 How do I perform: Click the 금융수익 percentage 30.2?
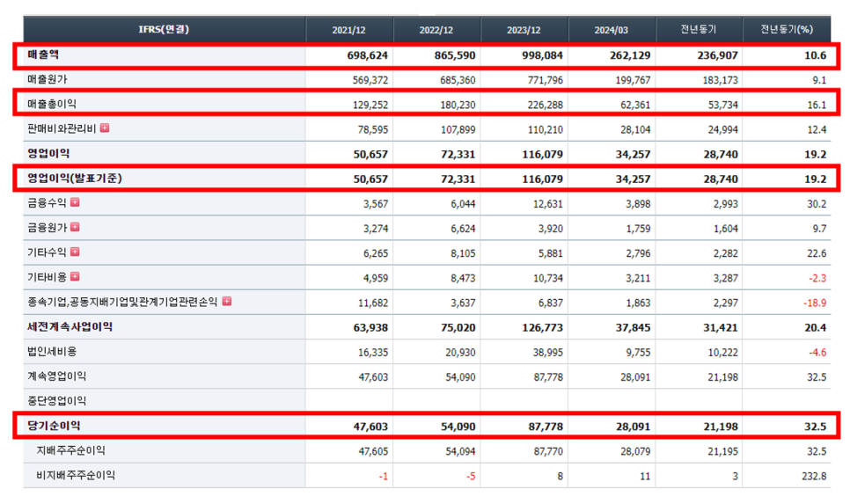pyautogui.click(x=817, y=204)
